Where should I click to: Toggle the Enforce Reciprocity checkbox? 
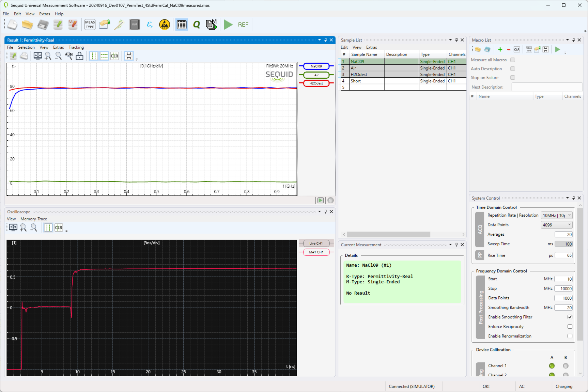(x=570, y=327)
